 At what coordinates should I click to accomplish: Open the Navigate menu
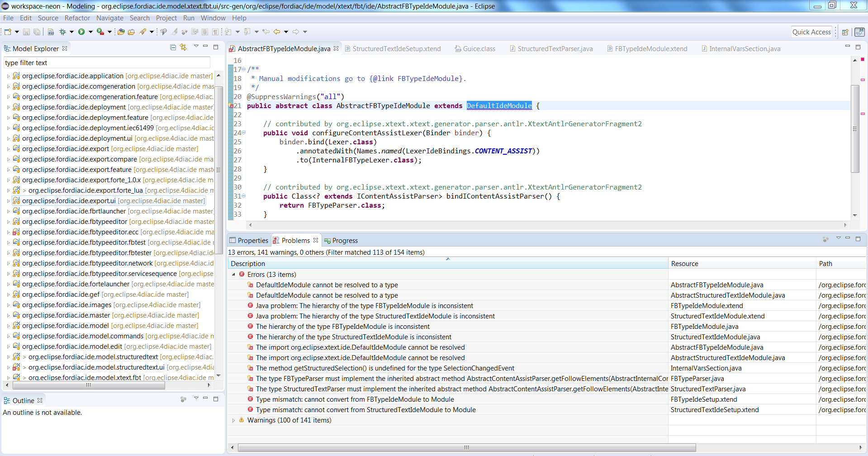pos(109,18)
